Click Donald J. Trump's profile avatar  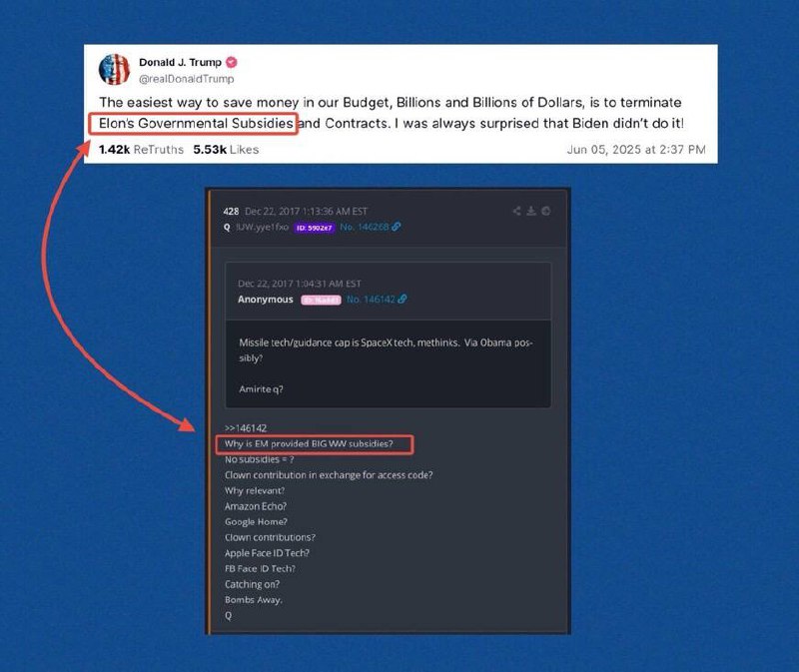click(x=114, y=69)
